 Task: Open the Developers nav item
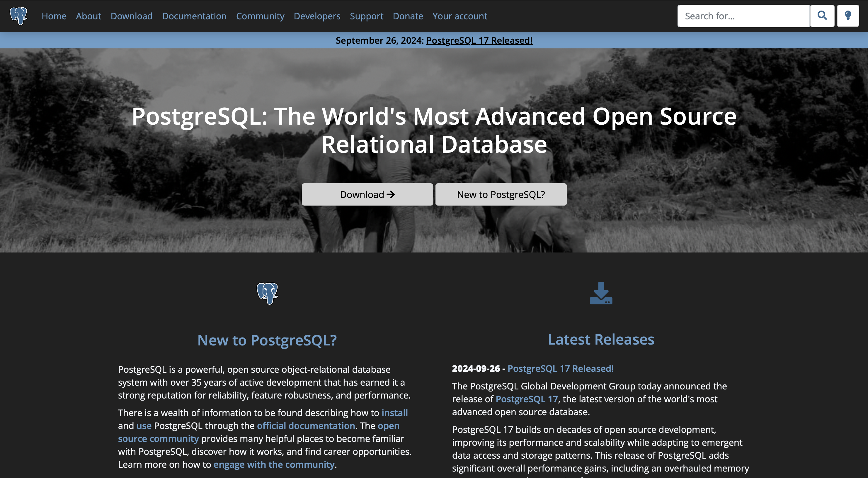[317, 16]
